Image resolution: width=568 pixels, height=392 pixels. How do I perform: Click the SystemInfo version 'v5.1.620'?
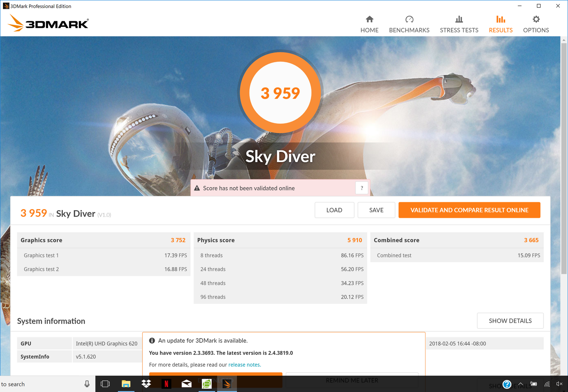tap(86, 357)
